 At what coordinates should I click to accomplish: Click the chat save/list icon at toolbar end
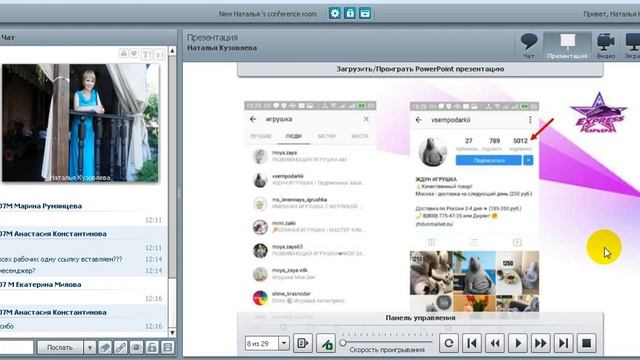[x=167, y=347]
